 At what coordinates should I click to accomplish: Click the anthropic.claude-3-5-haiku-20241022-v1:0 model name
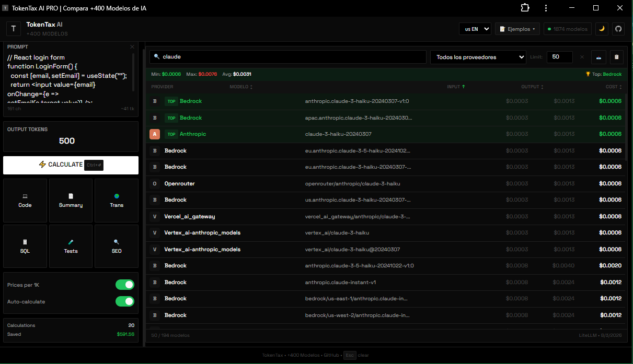[359, 266]
